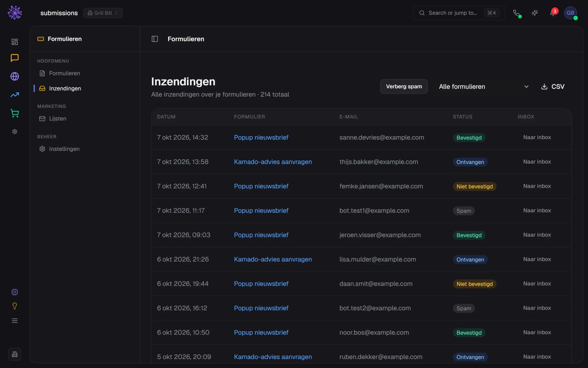Select Formulieren in the hoofdmenu
Screen dimensions: 588x368
(x=64, y=73)
